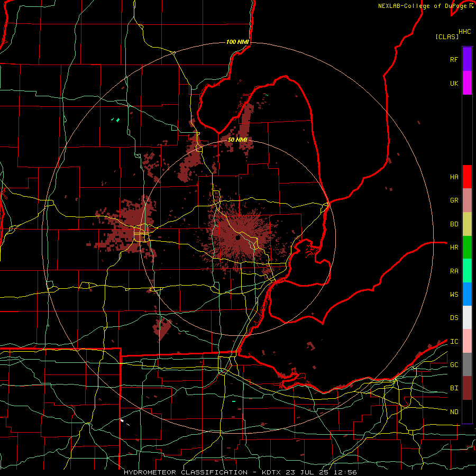Click the GR legend label
This screenshot has height=476, width=476.
(x=454, y=200)
